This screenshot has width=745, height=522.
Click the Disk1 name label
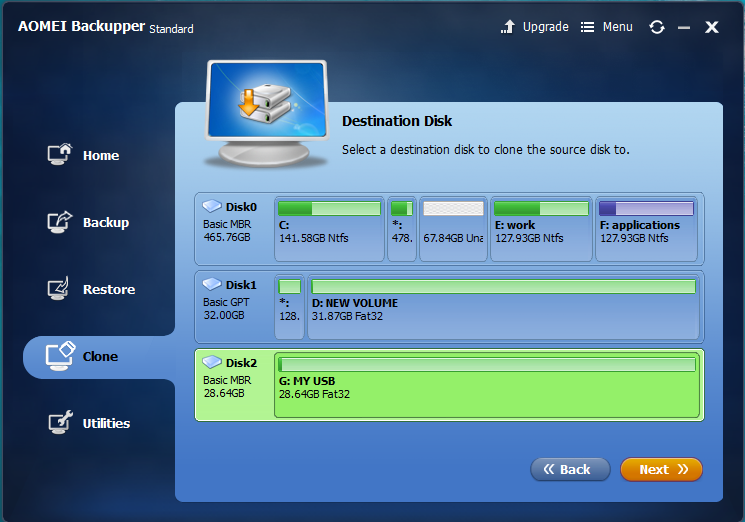point(241,285)
